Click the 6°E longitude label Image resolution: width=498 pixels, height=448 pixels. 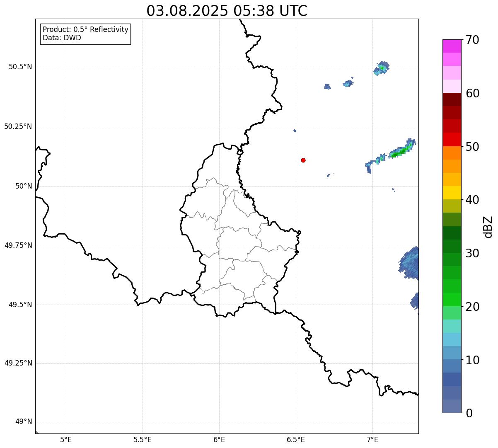219,440
